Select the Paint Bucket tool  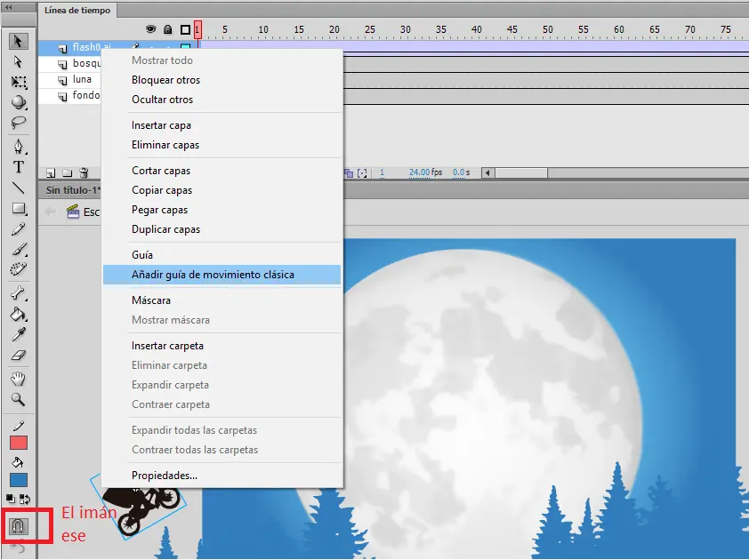18,314
